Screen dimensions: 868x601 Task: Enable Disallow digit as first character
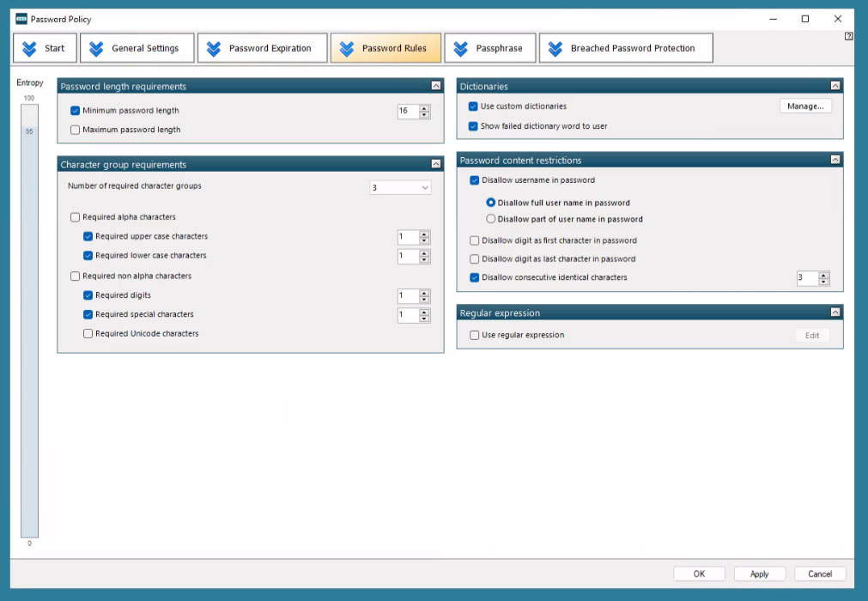tap(475, 240)
